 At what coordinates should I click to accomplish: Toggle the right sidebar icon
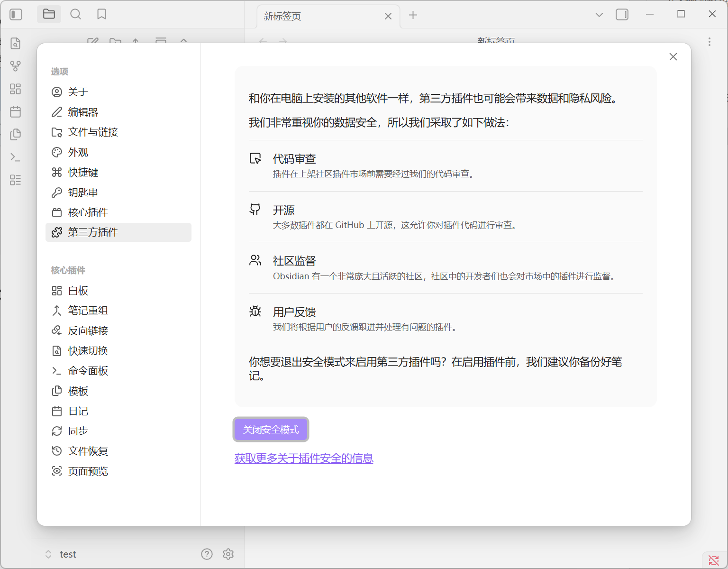click(x=622, y=15)
